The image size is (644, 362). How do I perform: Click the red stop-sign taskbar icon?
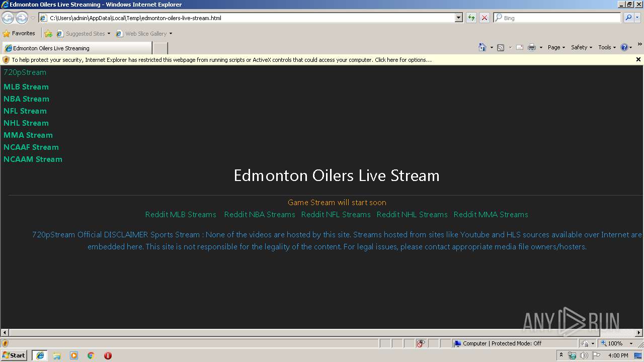pos(108,355)
